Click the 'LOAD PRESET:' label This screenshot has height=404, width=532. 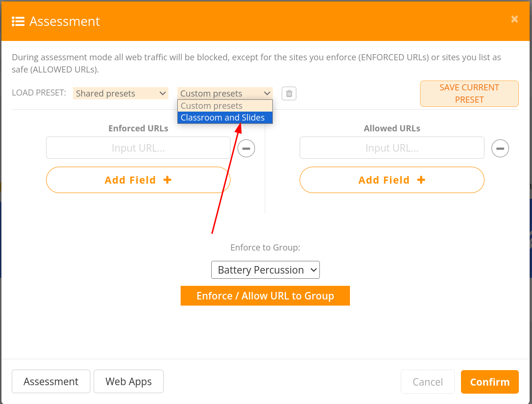click(39, 93)
